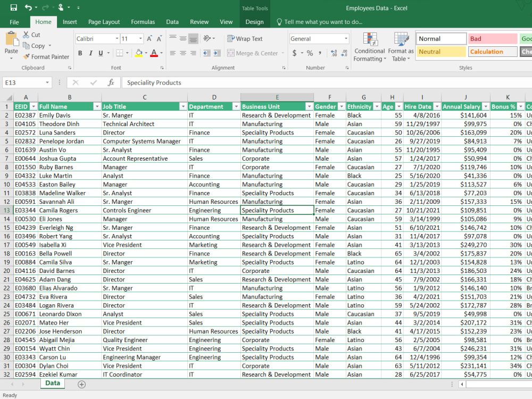Click the Orientation text angle icon
This screenshot has height=399, width=532.
point(207,38)
